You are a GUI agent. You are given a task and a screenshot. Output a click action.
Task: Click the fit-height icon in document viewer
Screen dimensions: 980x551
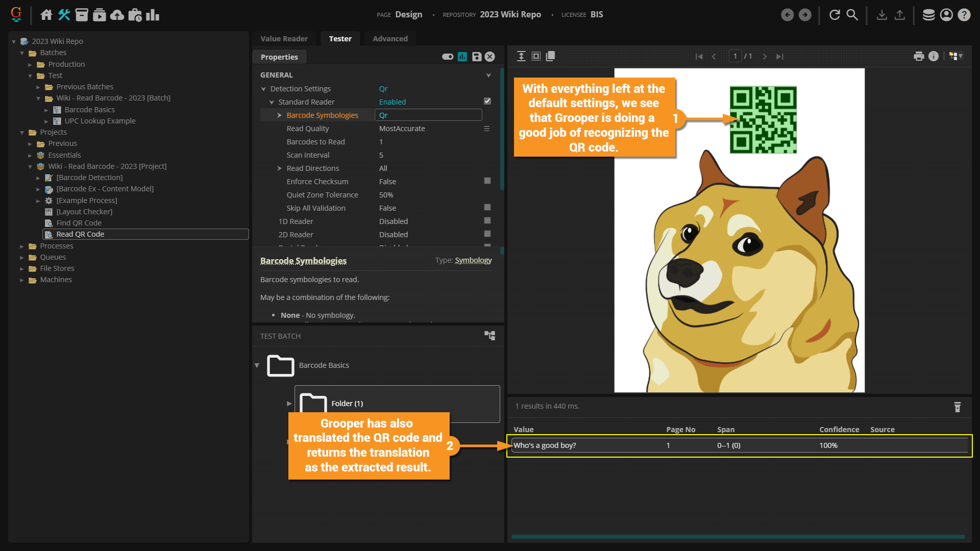click(521, 56)
